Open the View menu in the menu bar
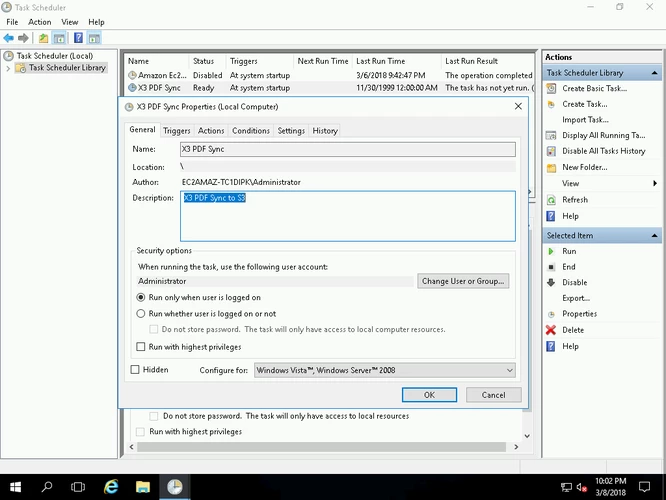The height and width of the screenshot is (500, 666). click(x=70, y=22)
